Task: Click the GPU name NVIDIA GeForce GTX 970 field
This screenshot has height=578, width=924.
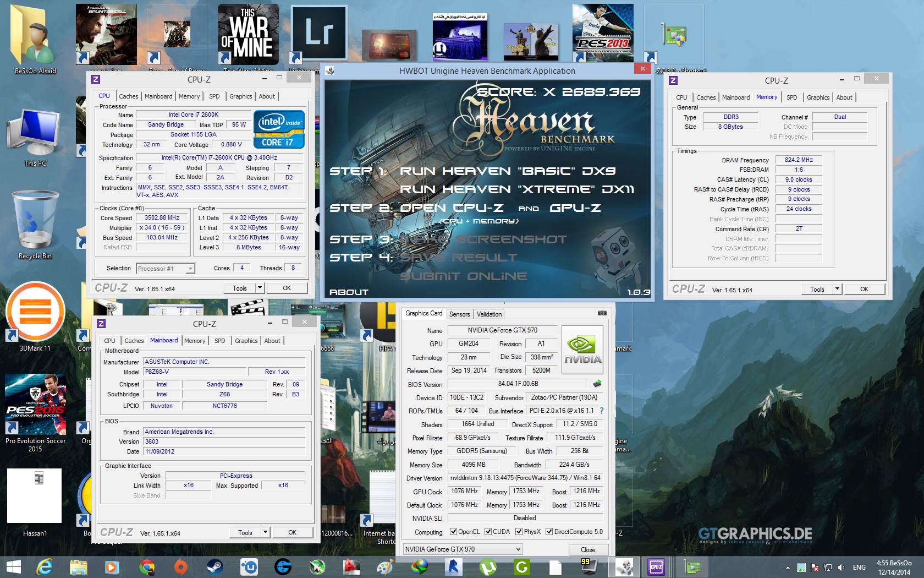Action: pyautogui.click(x=502, y=330)
